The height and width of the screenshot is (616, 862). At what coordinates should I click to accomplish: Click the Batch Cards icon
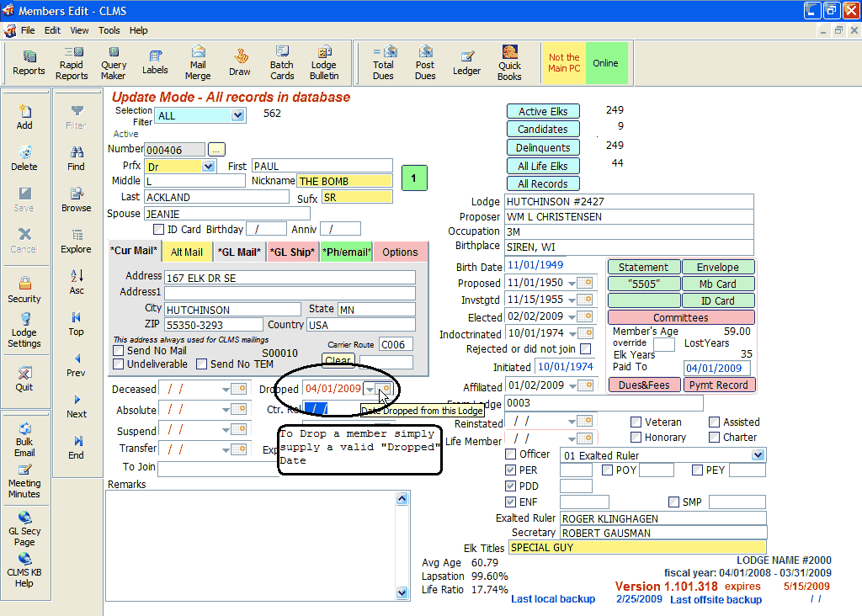click(x=282, y=63)
